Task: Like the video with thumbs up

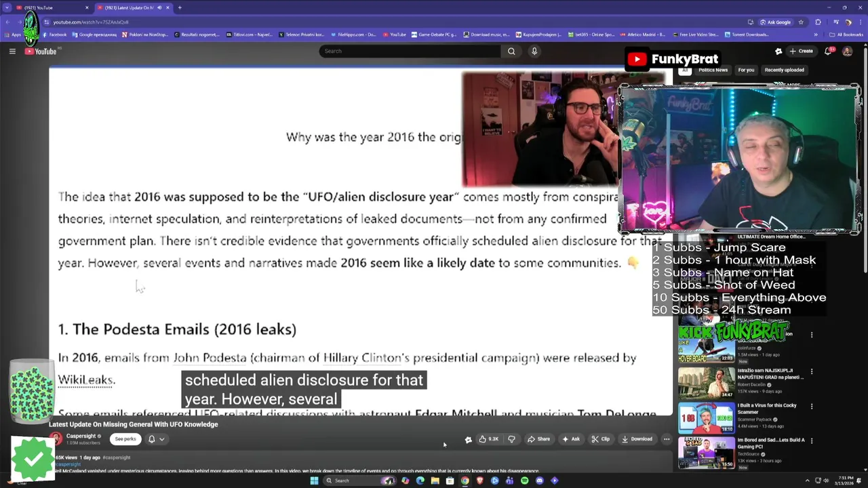Action: [489, 439]
